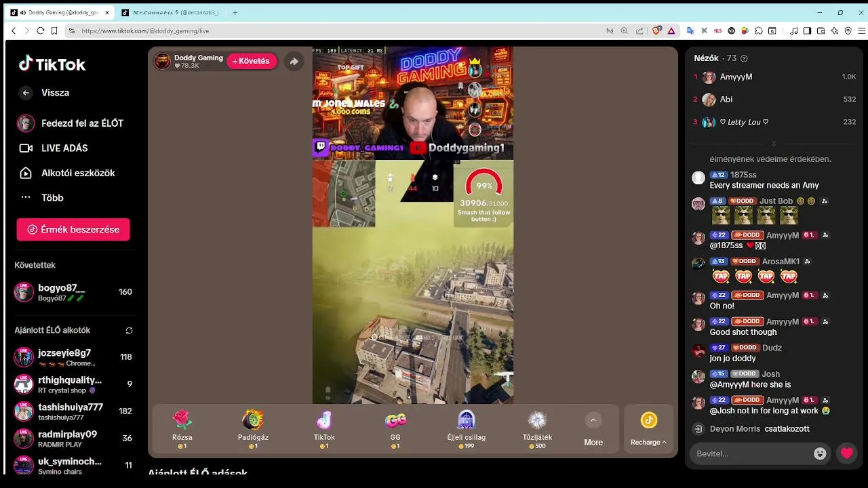Click the address bar URL
This screenshot has height=488, width=868.
pyautogui.click(x=145, y=30)
